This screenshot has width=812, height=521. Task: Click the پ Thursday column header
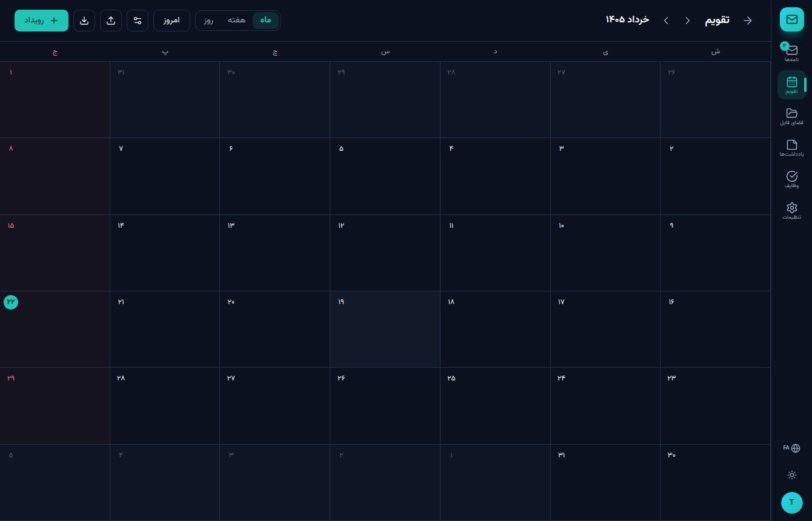coord(165,51)
